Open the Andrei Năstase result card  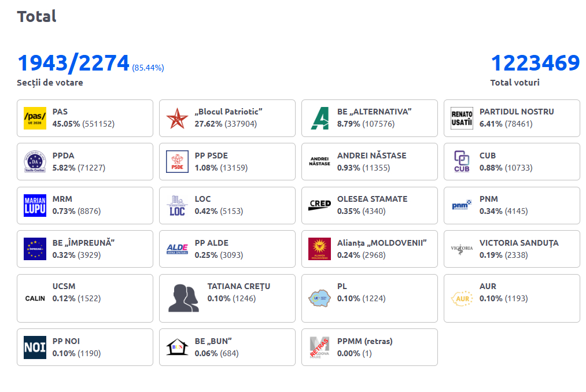click(x=369, y=162)
